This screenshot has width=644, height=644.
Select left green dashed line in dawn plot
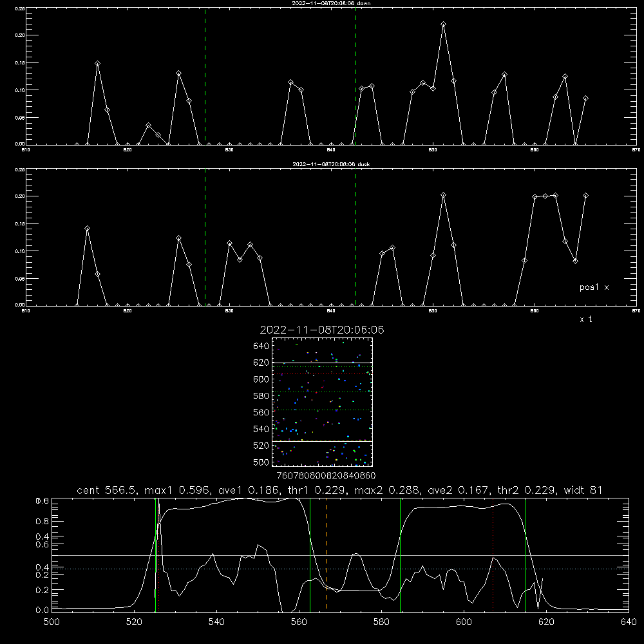tap(205, 76)
